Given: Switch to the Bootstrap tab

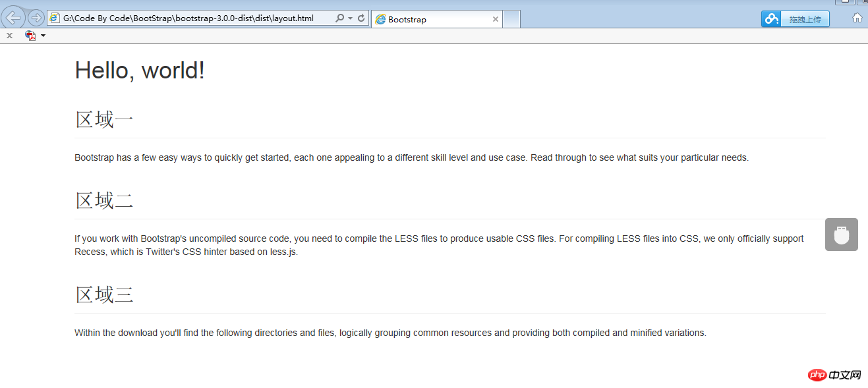Looking at the screenshot, I should click(437, 19).
